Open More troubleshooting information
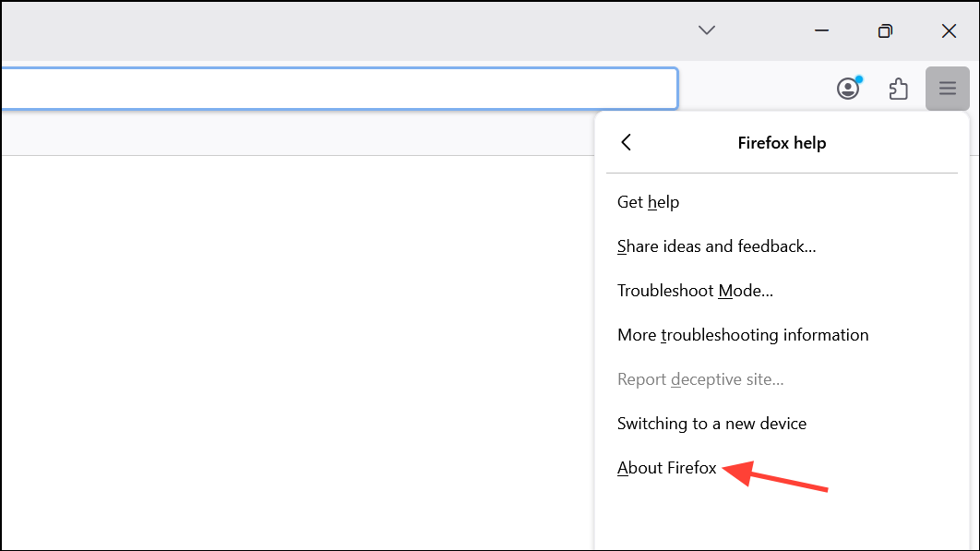This screenshot has width=980, height=551. click(x=743, y=335)
